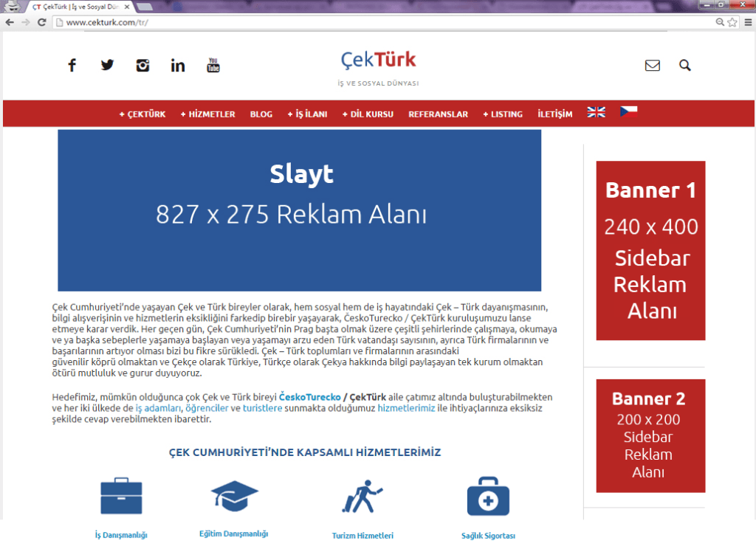Open the site search magnifier icon
This screenshot has height=549, width=756.
click(685, 65)
